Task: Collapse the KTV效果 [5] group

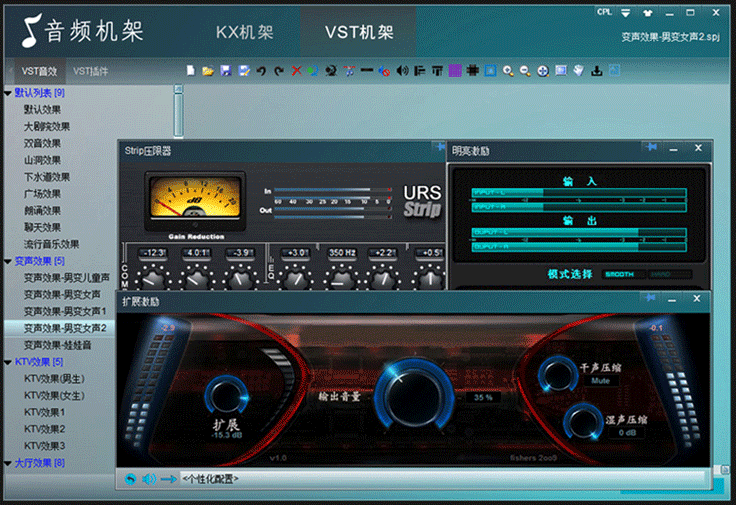Action: pos(8,362)
